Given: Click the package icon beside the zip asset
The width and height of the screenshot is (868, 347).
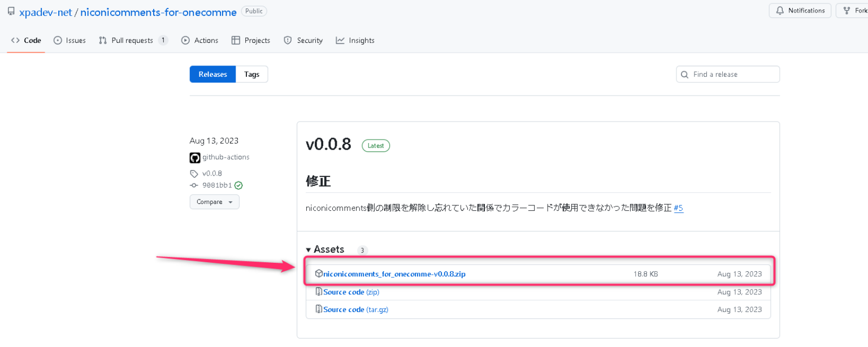Looking at the screenshot, I should point(319,274).
